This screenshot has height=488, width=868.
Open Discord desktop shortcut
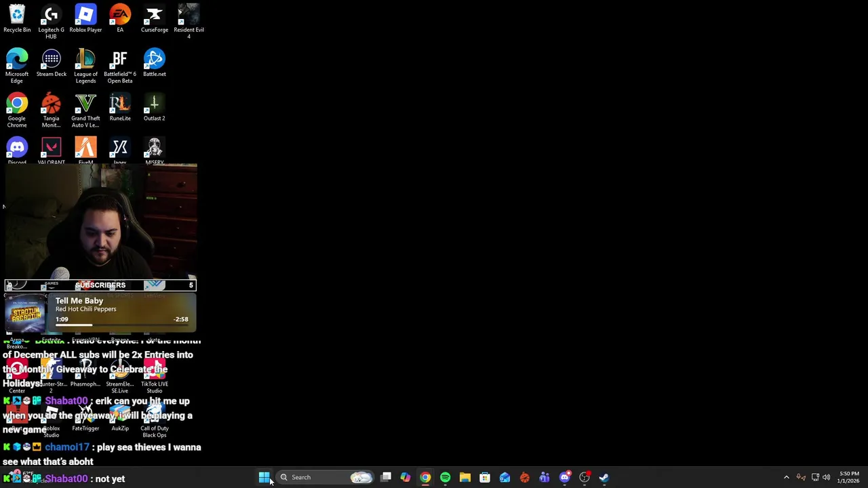click(x=17, y=150)
